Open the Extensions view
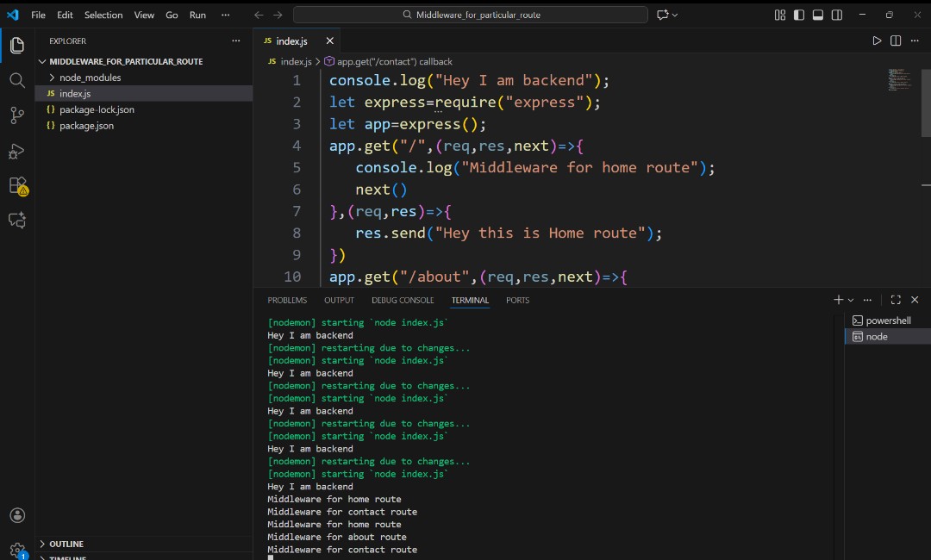This screenshot has height=560, width=931. 17,185
